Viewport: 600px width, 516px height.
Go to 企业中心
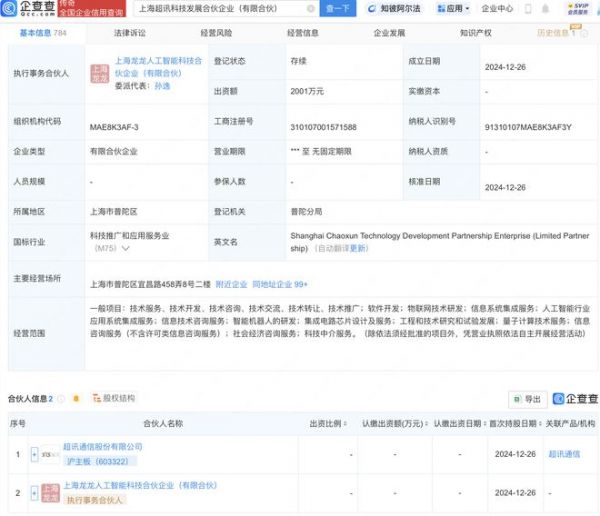(497, 8)
